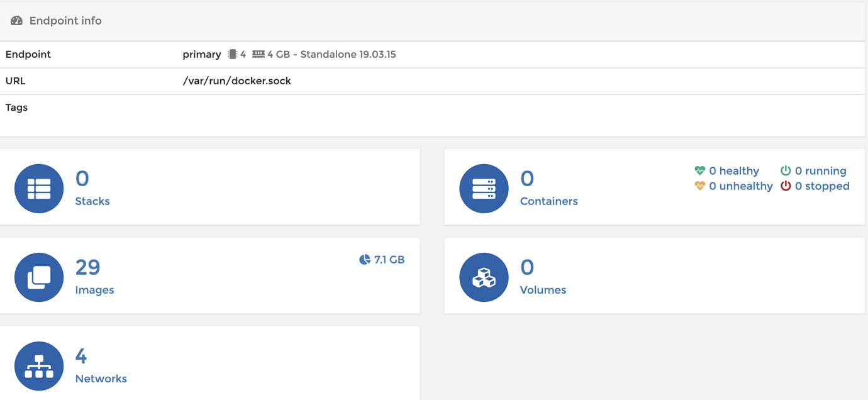This screenshot has height=400, width=868.
Task: Click the orange unhealthy heartbeat icon
Action: click(701, 186)
